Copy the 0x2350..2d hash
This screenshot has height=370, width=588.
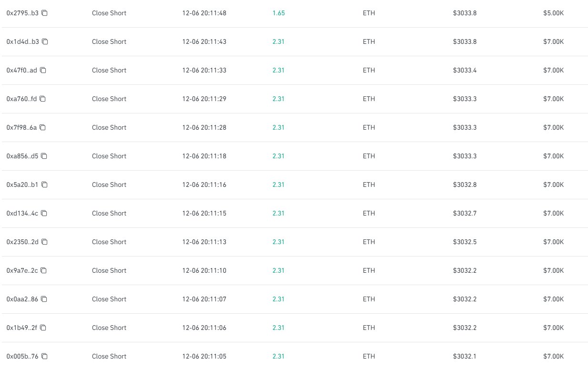[44, 242]
